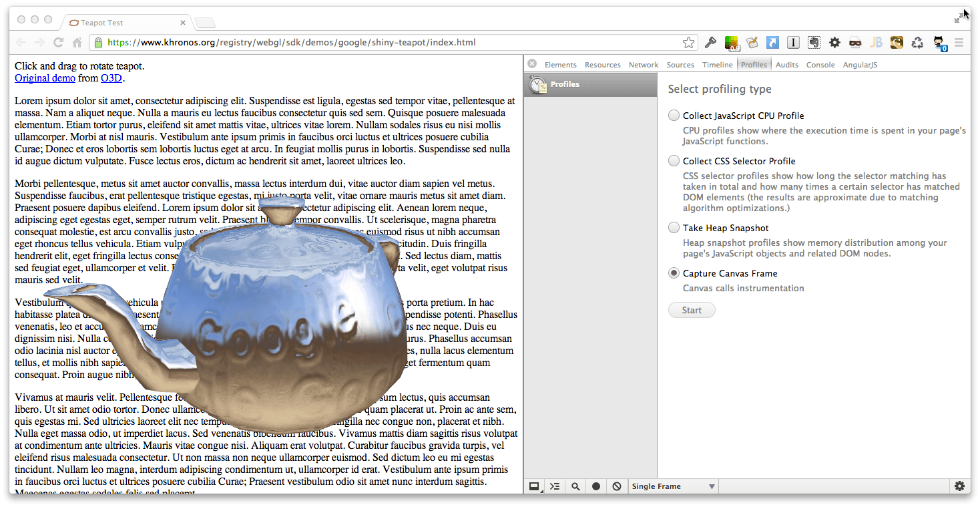Viewport: 980px width, 507px height.
Task: Click the GitHub Octocat notifier icon
Action: click(939, 43)
